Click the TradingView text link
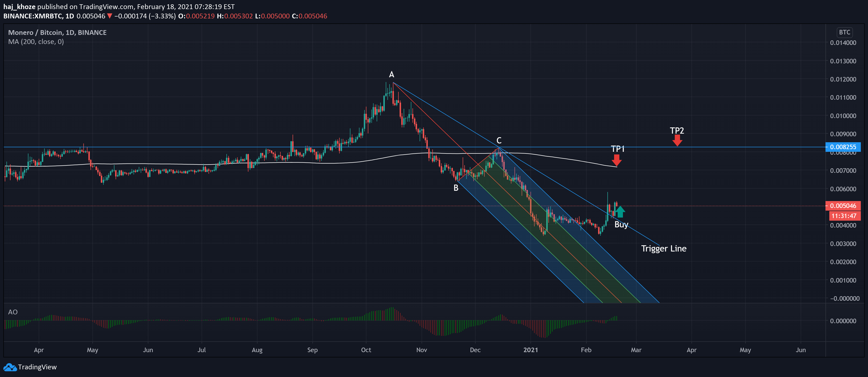 pos(37,367)
